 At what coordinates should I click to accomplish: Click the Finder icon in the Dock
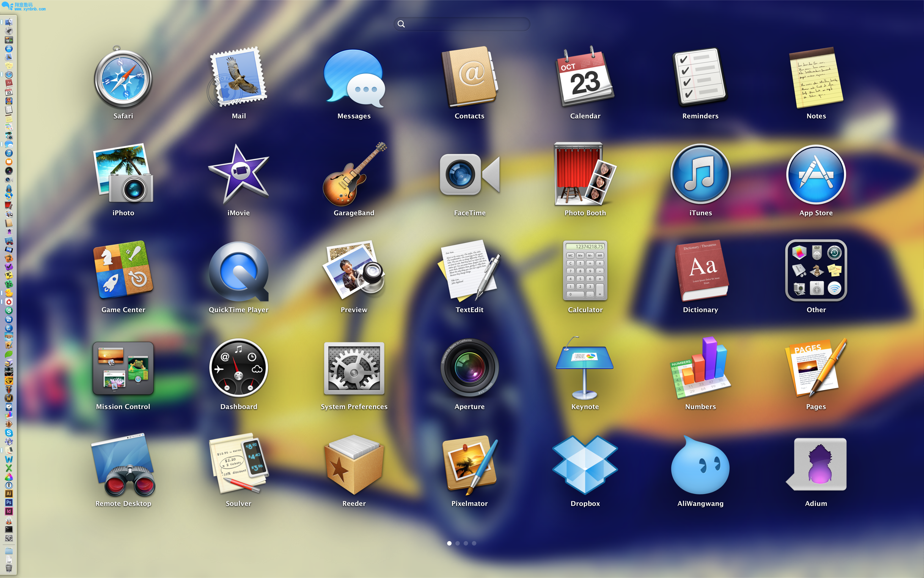(x=9, y=22)
